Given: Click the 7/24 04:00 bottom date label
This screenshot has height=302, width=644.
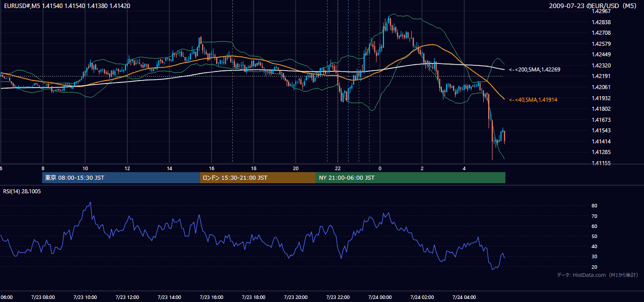Looking at the screenshot, I should (x=464, y=297).
